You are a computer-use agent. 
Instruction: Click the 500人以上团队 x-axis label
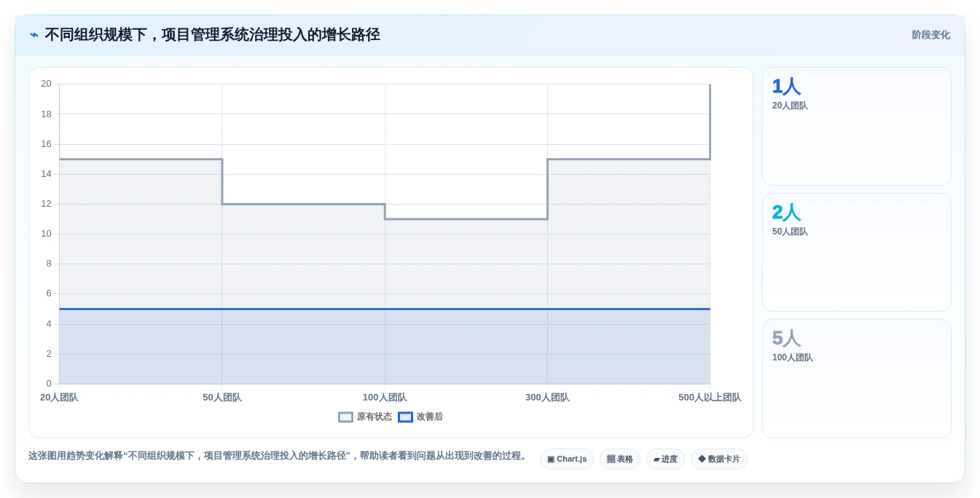coord(710,398)
